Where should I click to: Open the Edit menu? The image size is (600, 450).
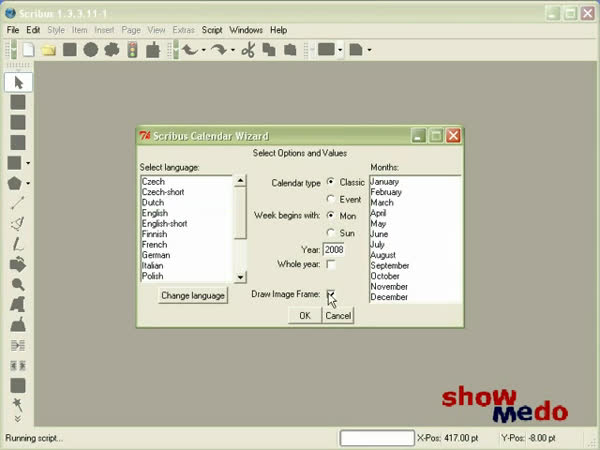point(33,30)
